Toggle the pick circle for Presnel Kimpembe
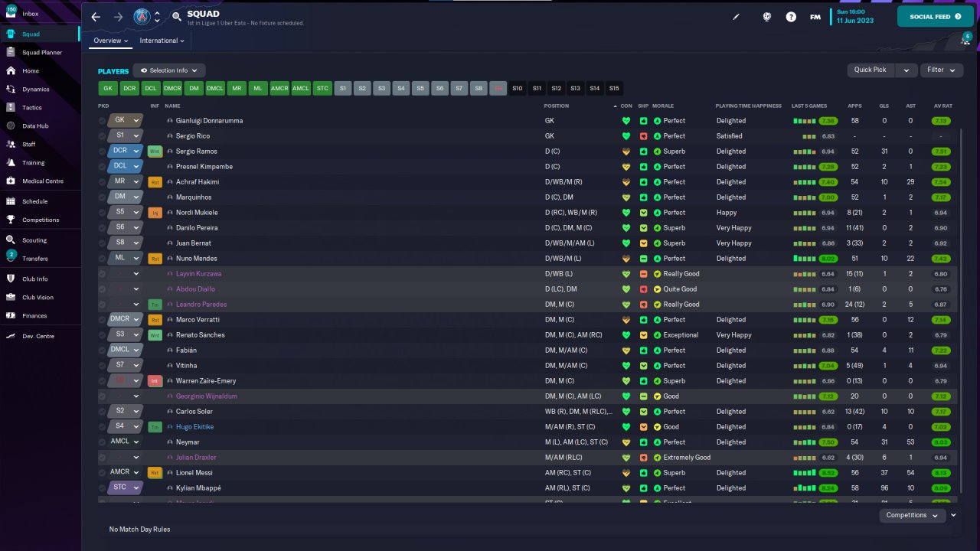The image size is (980, 551). click(102, 167)
